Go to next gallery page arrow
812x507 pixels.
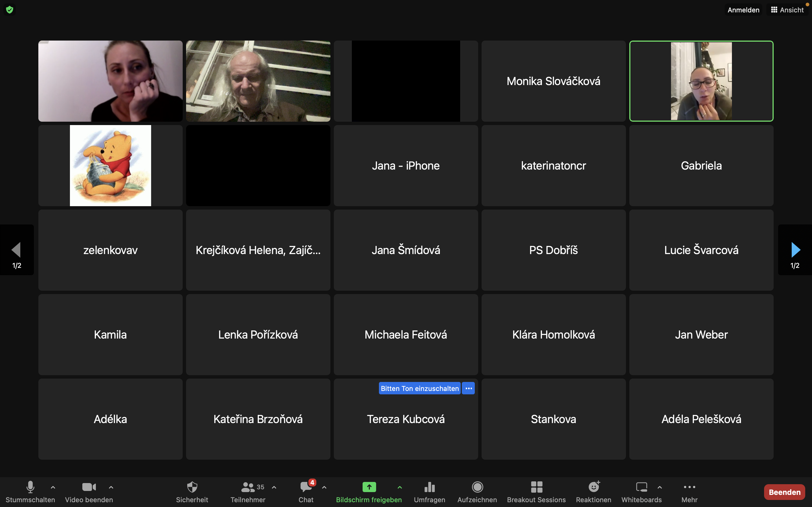click(x=795, y=250)
